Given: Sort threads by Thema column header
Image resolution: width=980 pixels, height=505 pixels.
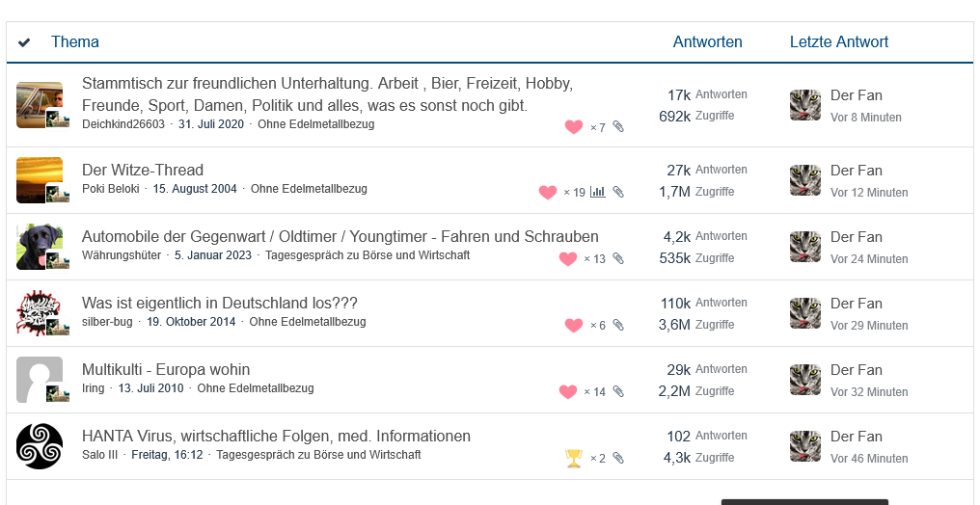Looking at the screenshot, I should pos(75,41).
